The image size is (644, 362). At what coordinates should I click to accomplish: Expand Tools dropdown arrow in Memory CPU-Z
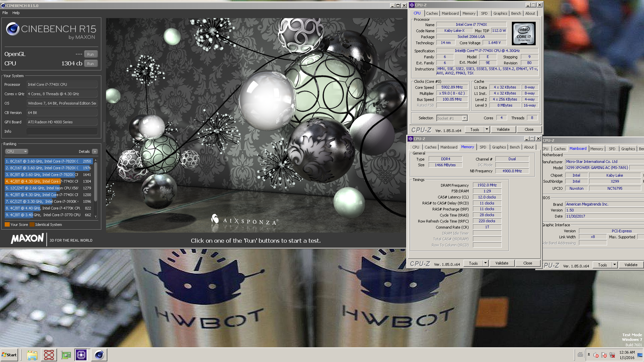coord(485,263)
